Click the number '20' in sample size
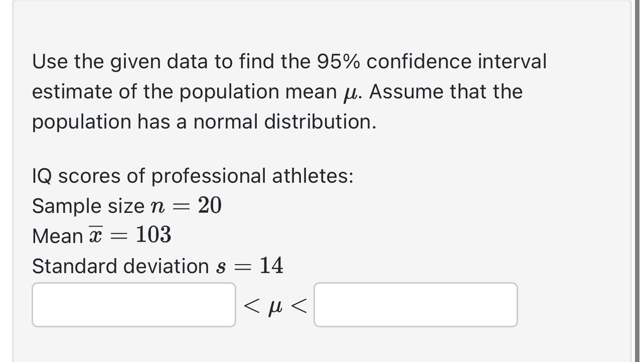This screenshot has width=644, height=362. coord(209,204)
